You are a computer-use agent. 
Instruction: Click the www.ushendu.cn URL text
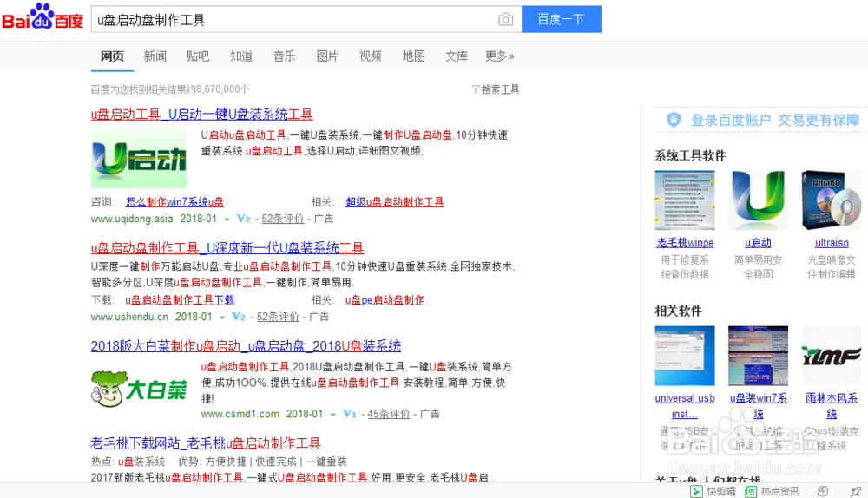pos(129,317)
